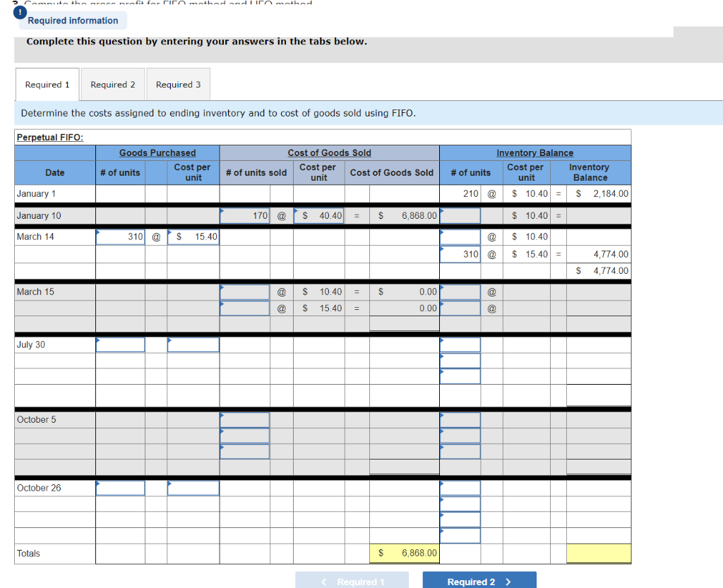Select the Required 1 tab
This screenshot has height=588, width=723.
(47, 84)
